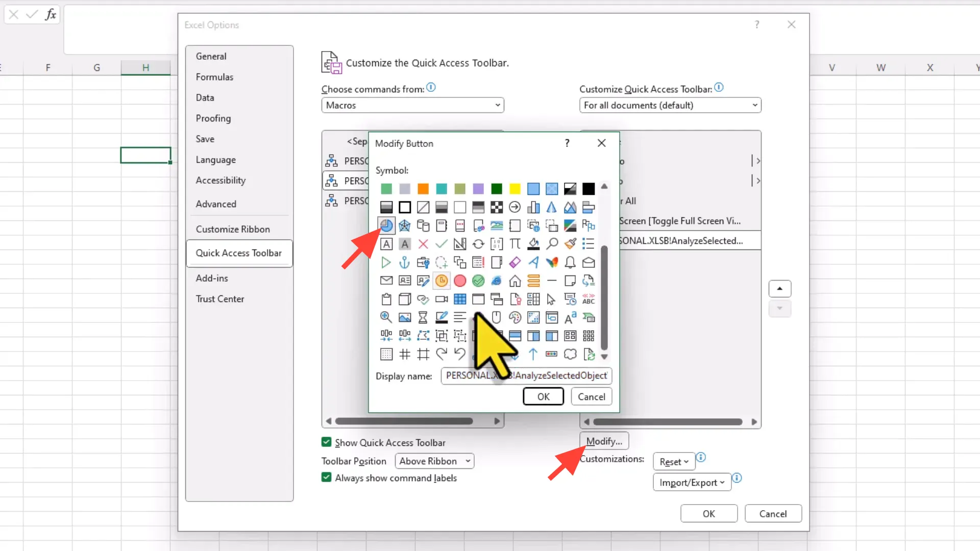Select the anchor symbol

point(404,262)
